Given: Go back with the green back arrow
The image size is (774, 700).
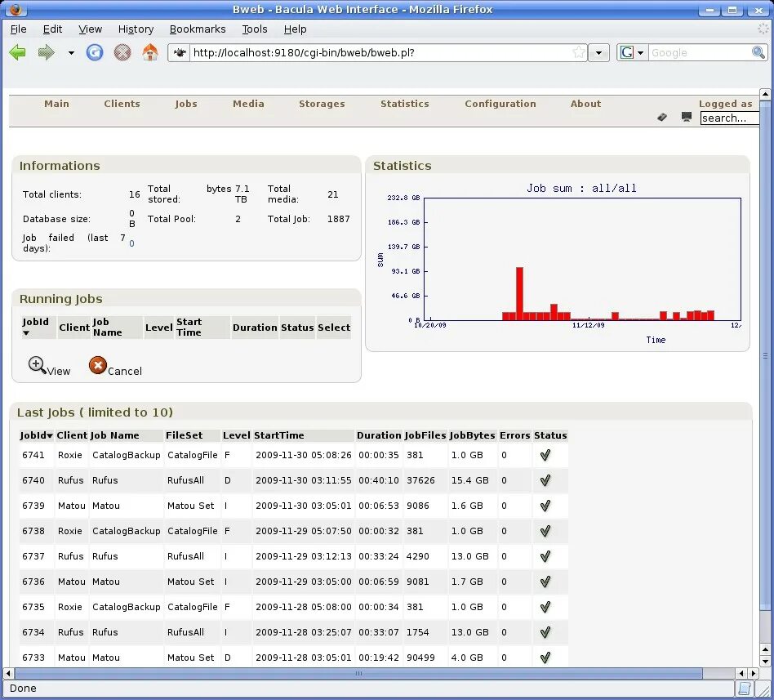Looking at the screenshot, I should (x=18, y=52).
